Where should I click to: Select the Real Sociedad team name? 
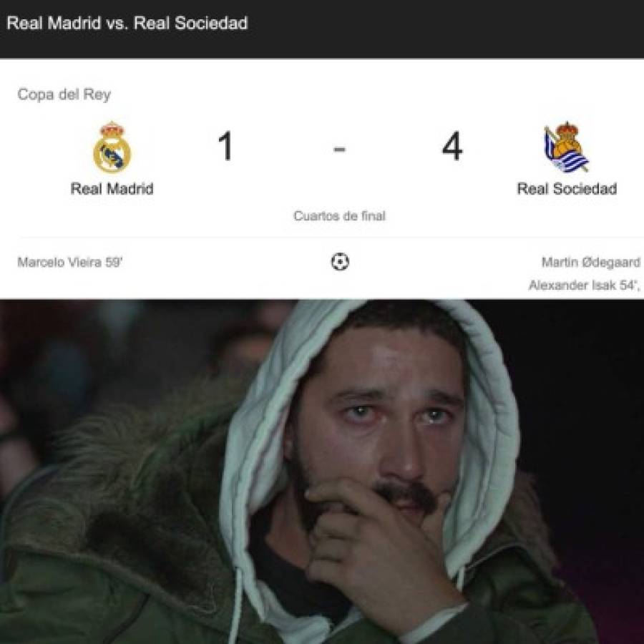[567, 189]
